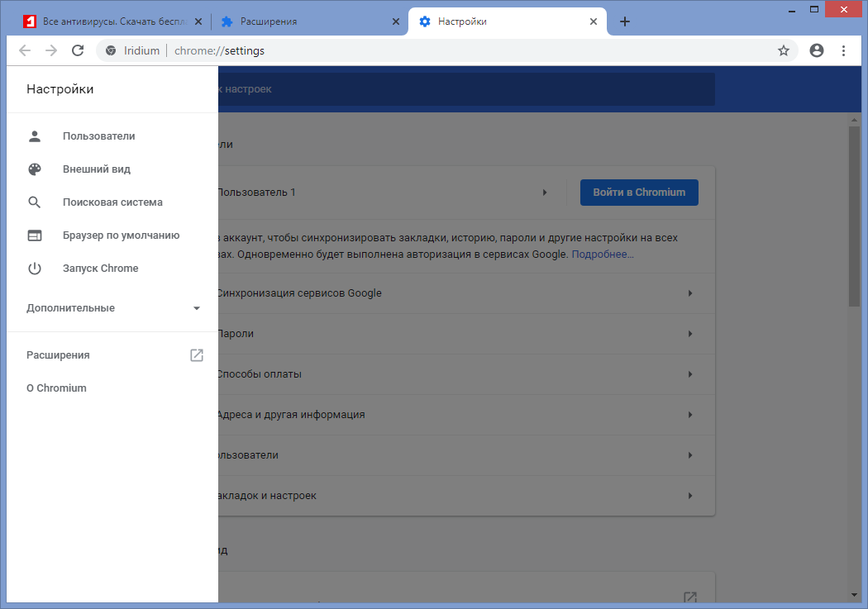Open Адреса и другая информация arrow
This screenshot has width=868, height=609.
(x=690, y=415)
